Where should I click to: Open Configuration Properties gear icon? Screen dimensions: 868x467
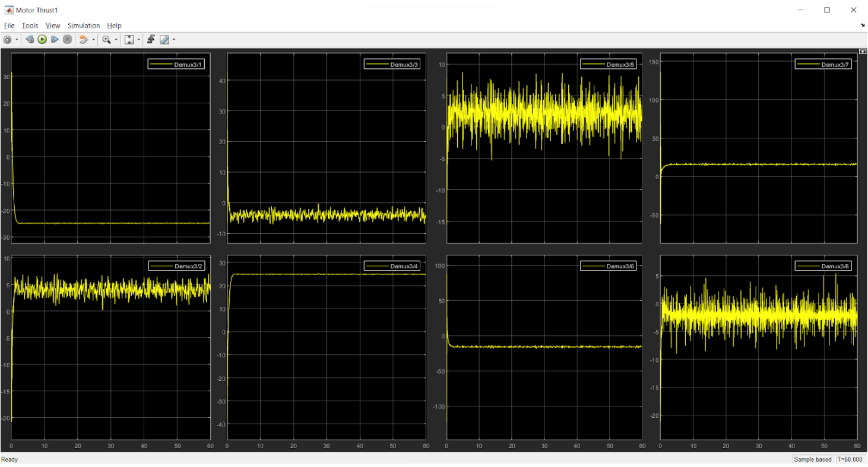click(x=7, y=40)
